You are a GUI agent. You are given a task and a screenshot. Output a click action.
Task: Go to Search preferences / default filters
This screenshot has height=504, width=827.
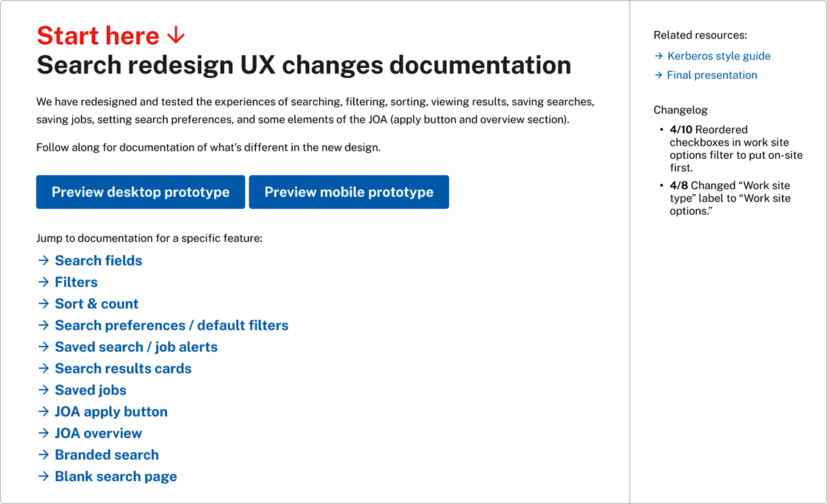tap(171, 325)
